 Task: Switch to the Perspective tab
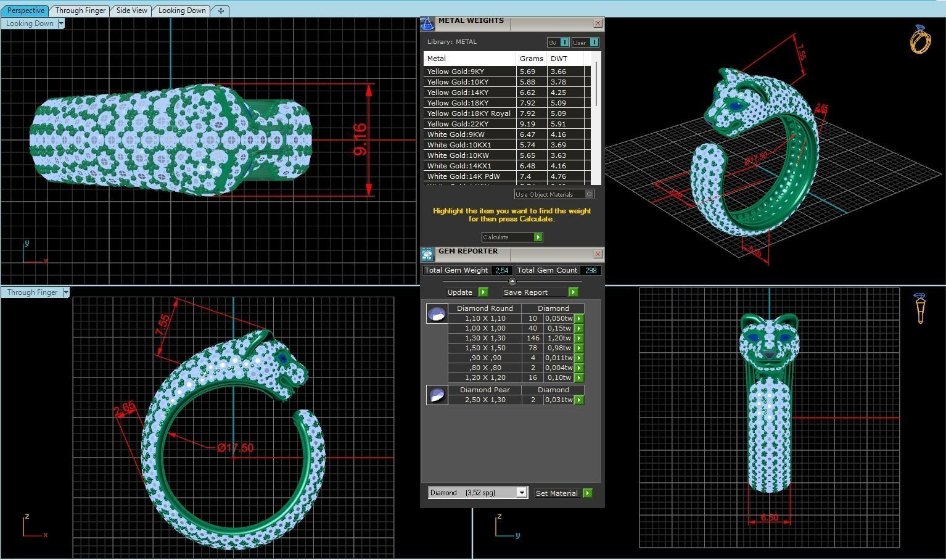(26, 10)
